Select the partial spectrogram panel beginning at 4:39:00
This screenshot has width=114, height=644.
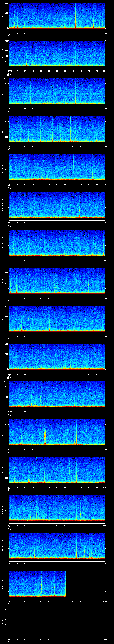click(37, 584)
